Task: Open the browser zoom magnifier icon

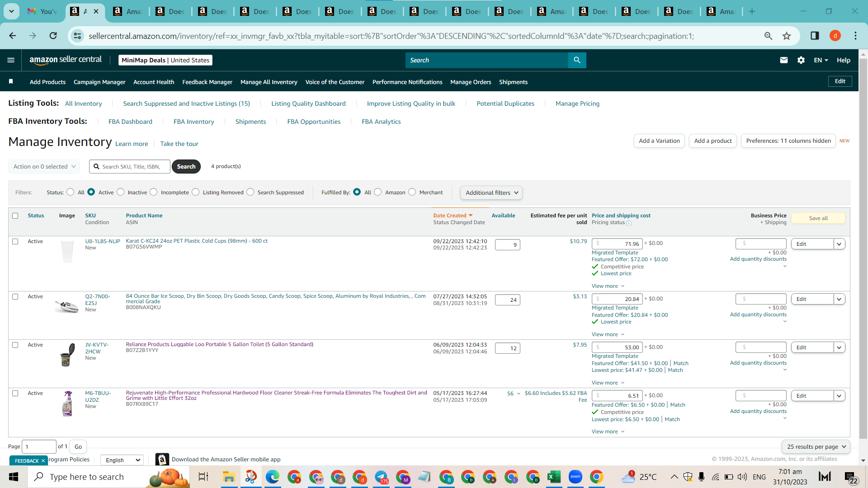Action: pyautogui.click(x=768, y=36)
